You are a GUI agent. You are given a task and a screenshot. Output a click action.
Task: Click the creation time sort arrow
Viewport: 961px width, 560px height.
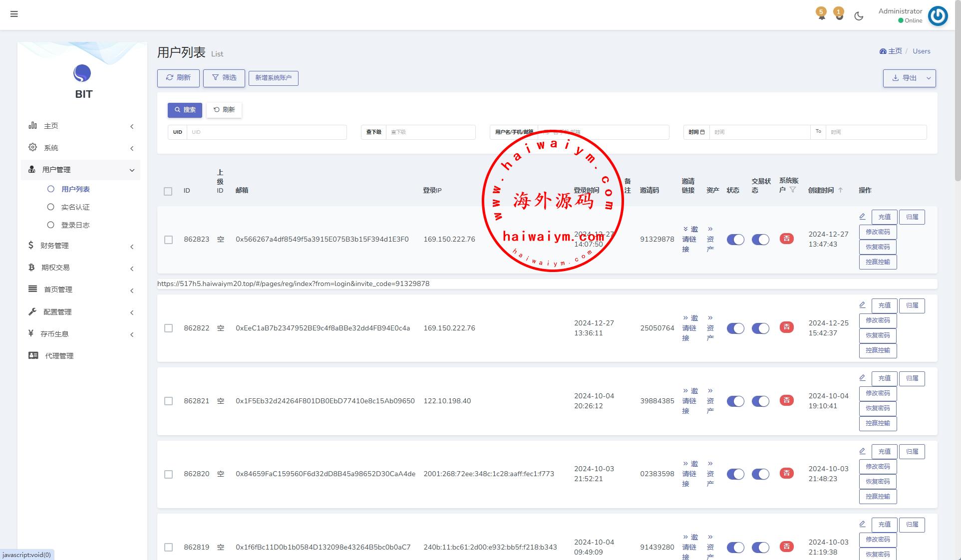pos(841,190)
